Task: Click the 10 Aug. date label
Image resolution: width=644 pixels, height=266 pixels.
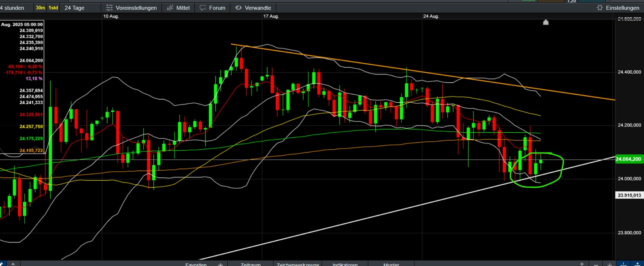Action: coord(111,16)
